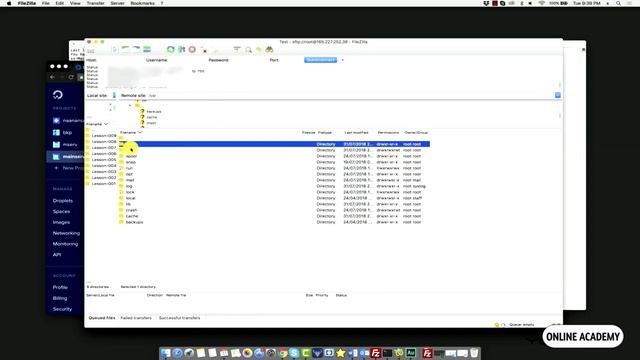
Task: Sort remote list by Last modified
Action: point(356,133)
